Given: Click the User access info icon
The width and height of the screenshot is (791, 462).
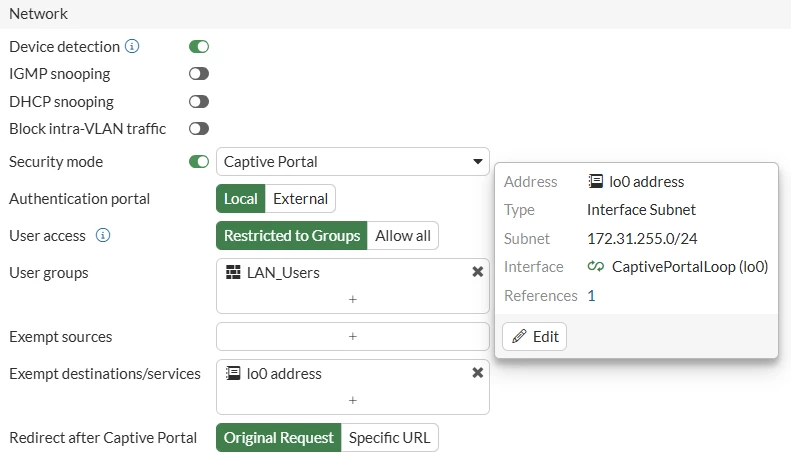Looking at the screenshot, I should [103, 236].
